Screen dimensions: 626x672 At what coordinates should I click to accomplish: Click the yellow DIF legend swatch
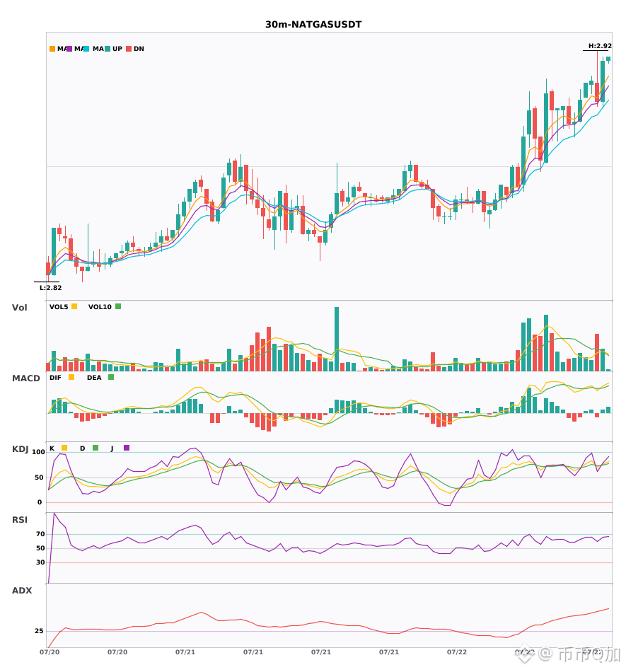point(71,377)
